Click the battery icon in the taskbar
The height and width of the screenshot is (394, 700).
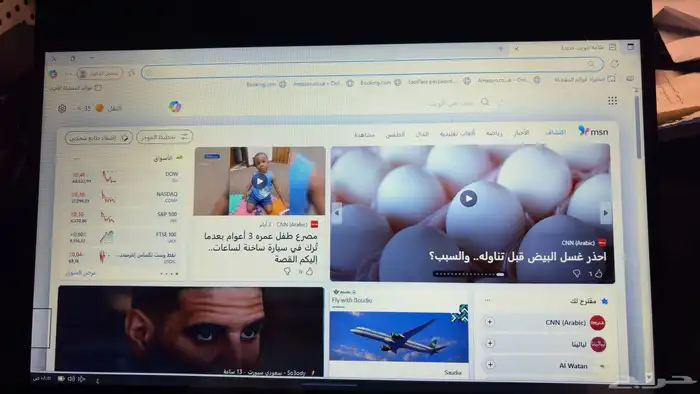(x=61, y=378)
